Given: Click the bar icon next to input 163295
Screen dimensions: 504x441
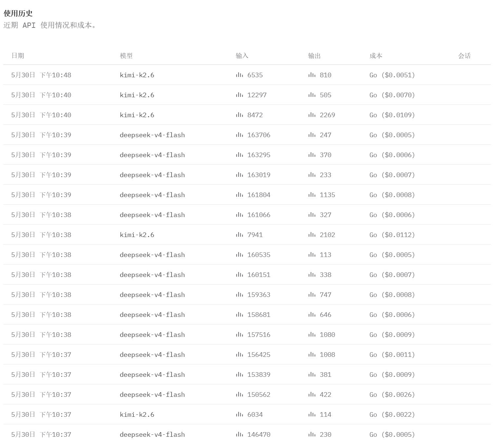Looking at the screenshot, I should [239, 155].
